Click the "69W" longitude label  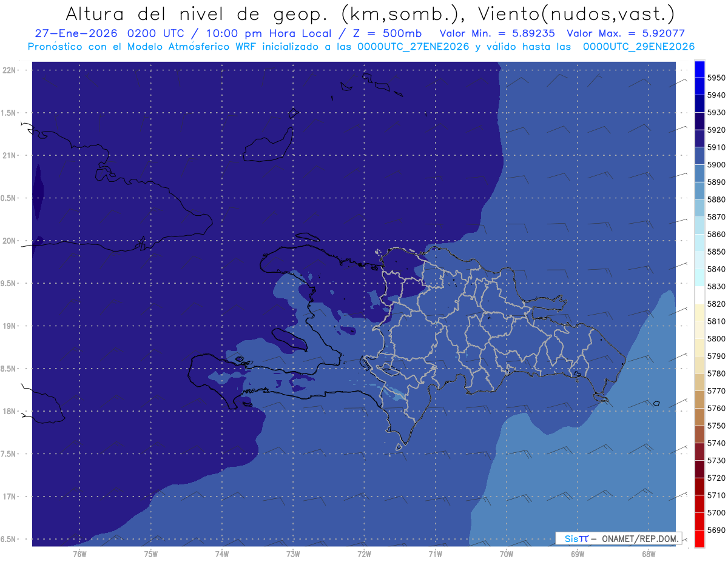click(x=578, y=554)
